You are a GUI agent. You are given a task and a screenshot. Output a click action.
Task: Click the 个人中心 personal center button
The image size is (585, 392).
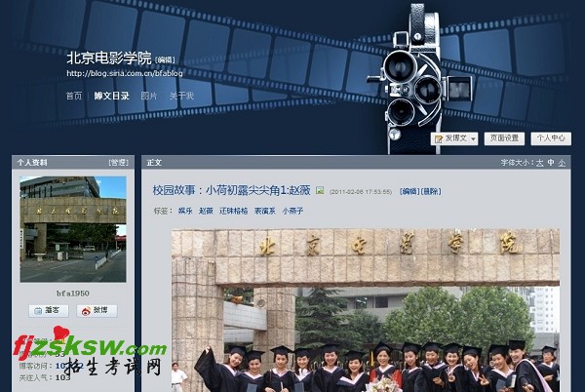(x=550, y=138)
